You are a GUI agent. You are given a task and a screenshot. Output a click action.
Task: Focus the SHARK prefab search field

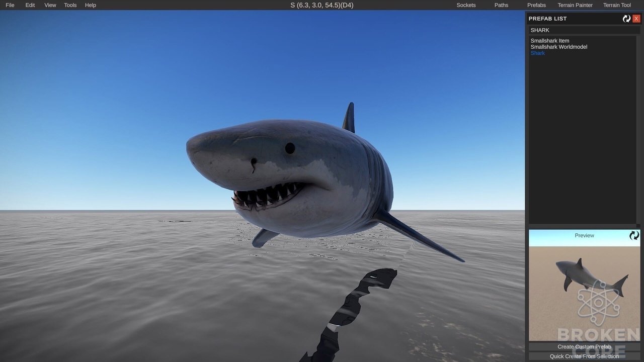[584, 30]
